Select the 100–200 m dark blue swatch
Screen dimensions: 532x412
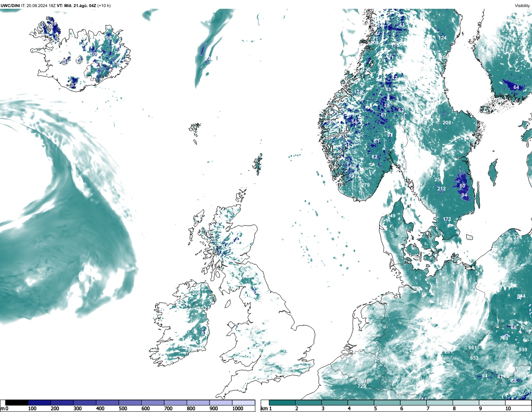click(39, 402)
